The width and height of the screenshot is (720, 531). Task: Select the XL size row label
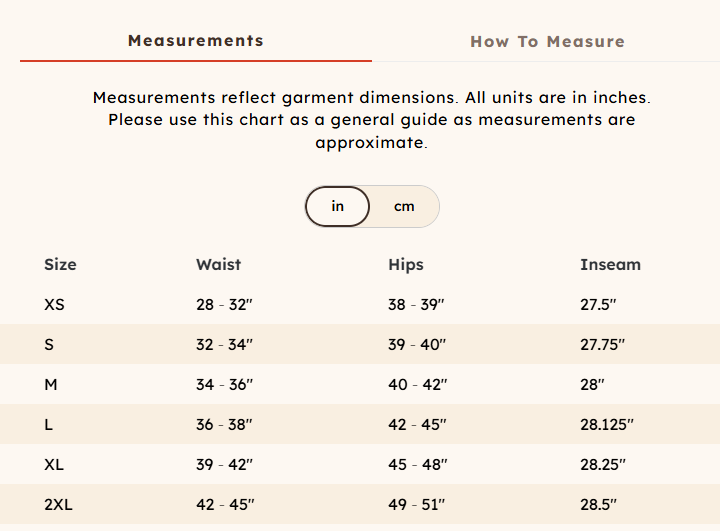(54, 465)
